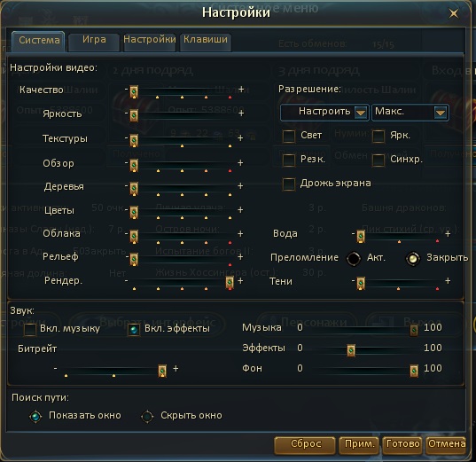Click the Эффекты volume slider handle
Image resolution: width=476 pixels, height=462 pixels.
tap(351, 350)
